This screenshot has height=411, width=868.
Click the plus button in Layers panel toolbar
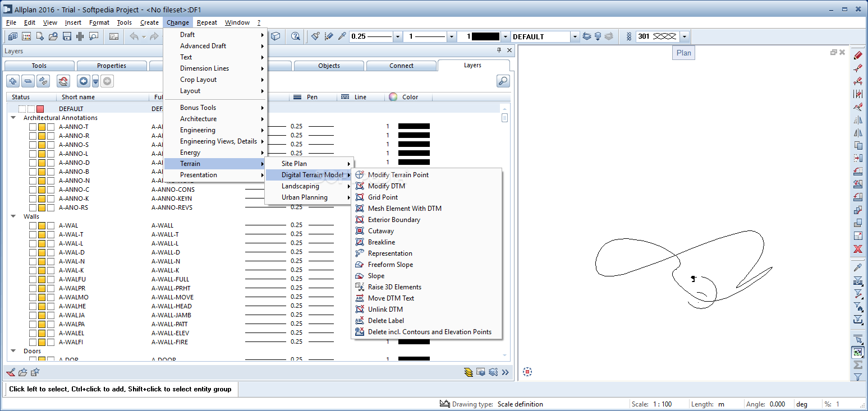[x=13, y=81]
